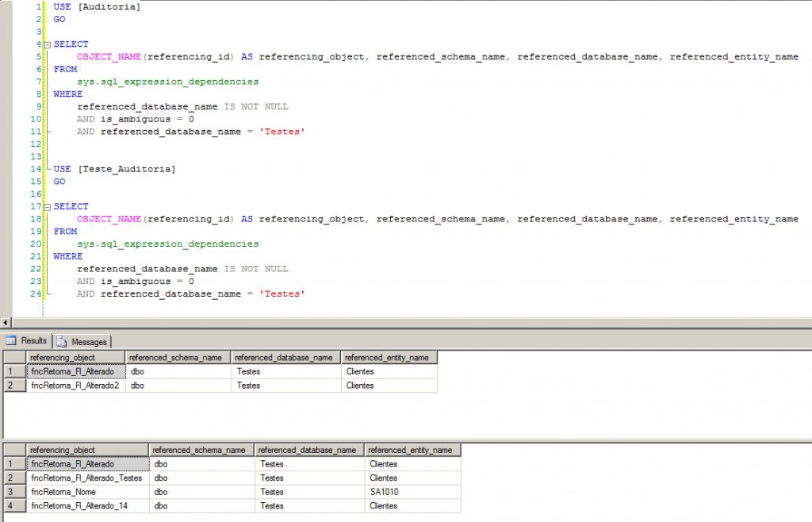
Task: Select referenced_schema_name header in bottom grid
Action: coord(201,449)
